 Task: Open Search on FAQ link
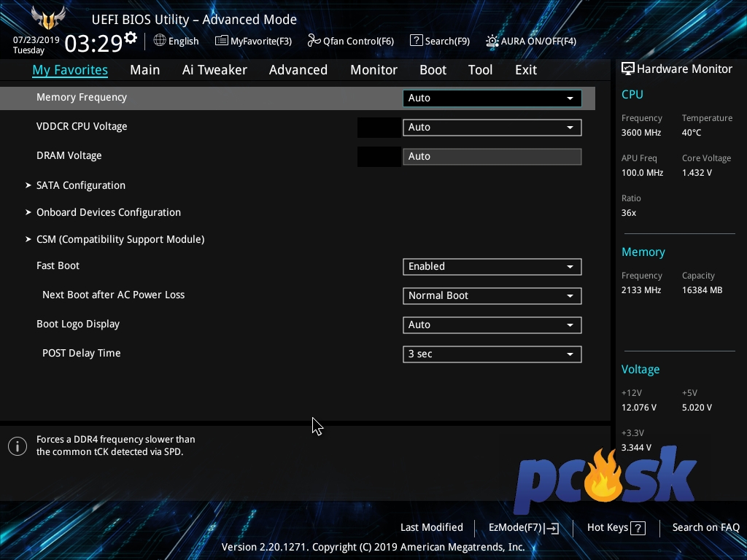(x=705, y=528)
